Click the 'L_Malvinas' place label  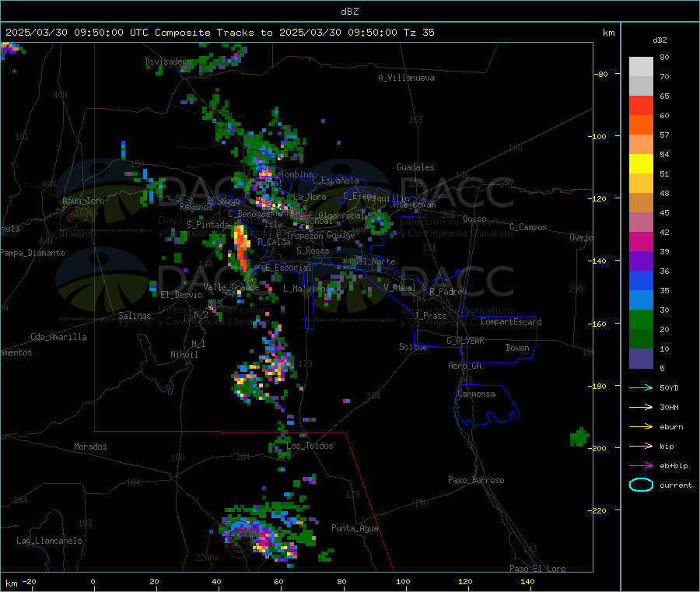coord(306,289)
